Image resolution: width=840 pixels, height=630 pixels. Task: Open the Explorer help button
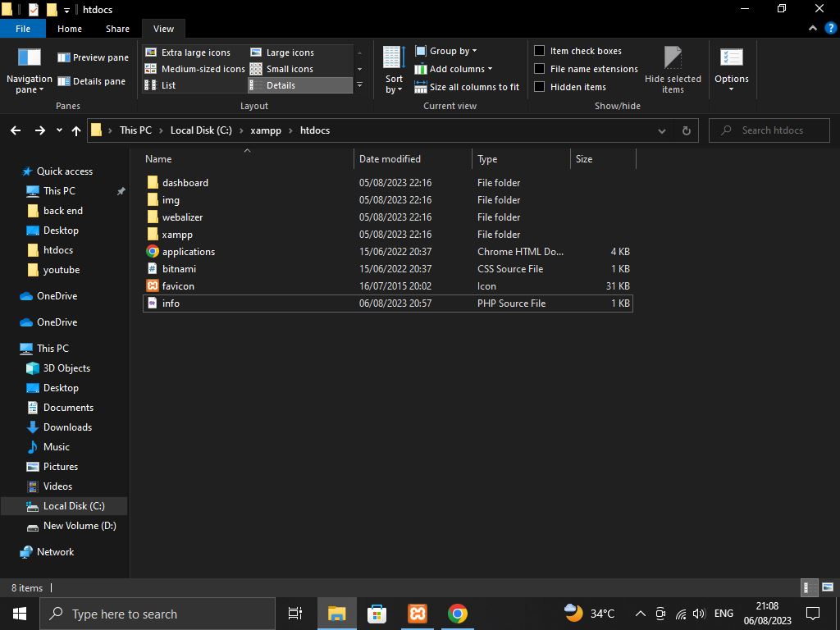[x=831, y=29]
